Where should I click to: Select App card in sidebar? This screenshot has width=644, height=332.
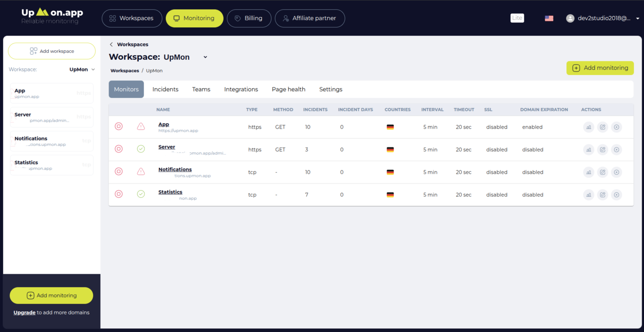point(52,93)
